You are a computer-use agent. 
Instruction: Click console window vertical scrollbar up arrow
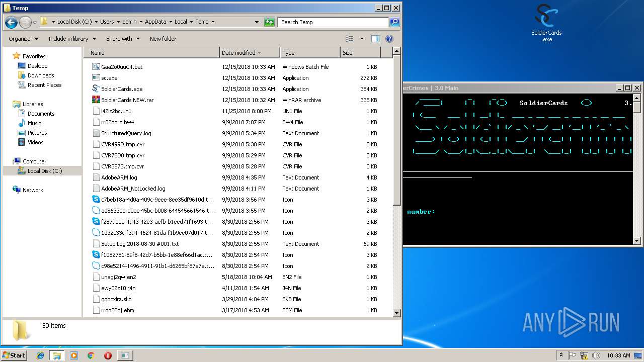pyautogui.click(x=636, y=99)
